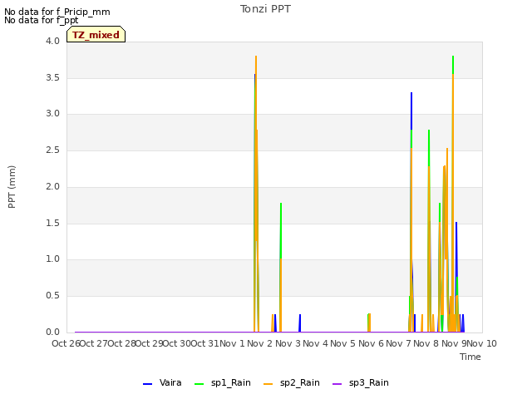Click the 'No data for f_Pricip_mm' message
The image size is (532, 399).
point(57,12)
